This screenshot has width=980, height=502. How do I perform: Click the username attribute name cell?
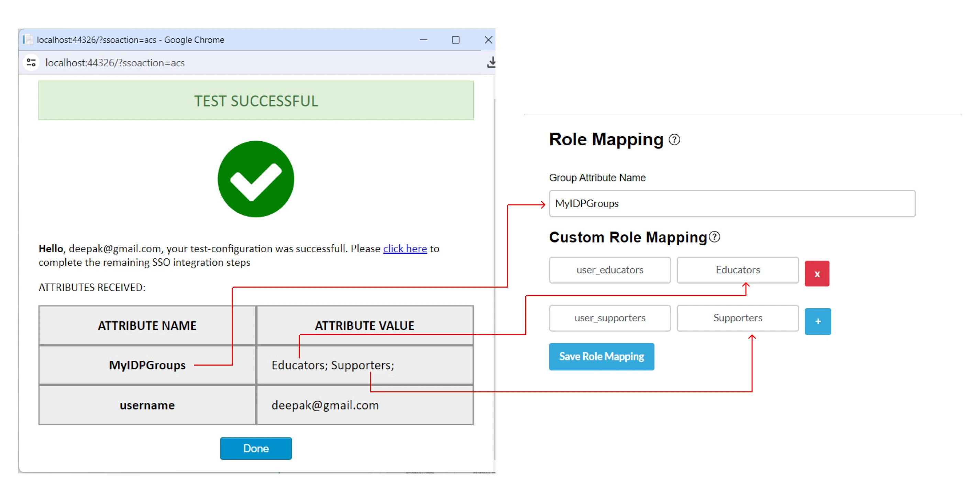[147, 405]
